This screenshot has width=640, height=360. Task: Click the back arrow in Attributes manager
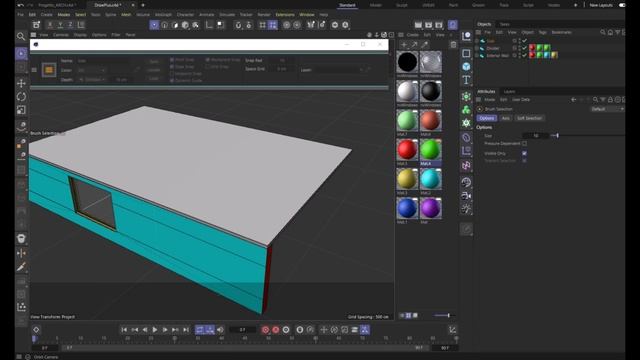point(573,100)
